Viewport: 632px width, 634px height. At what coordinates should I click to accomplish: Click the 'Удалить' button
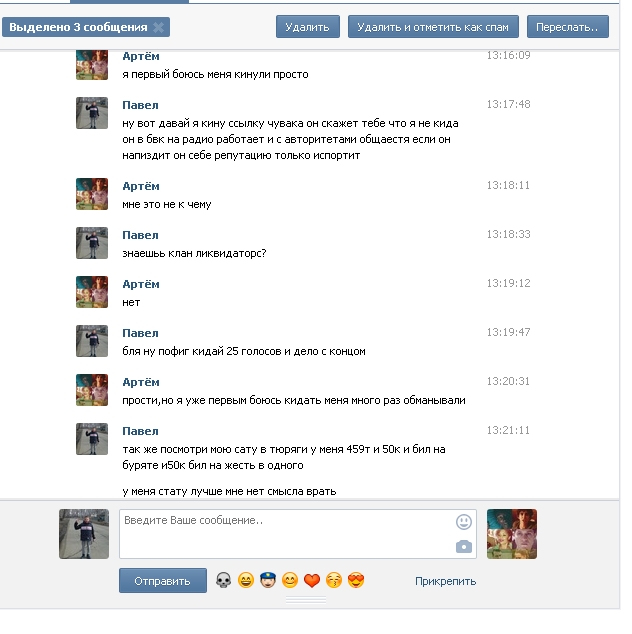(308, 27)
